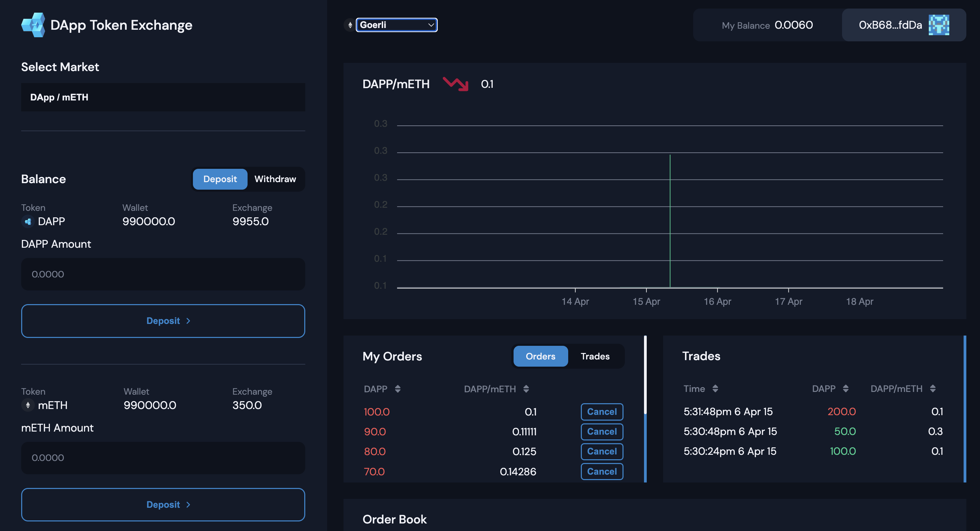Click the wallet avatar identicon
This screenshot has width=980, height=531.
939,25
